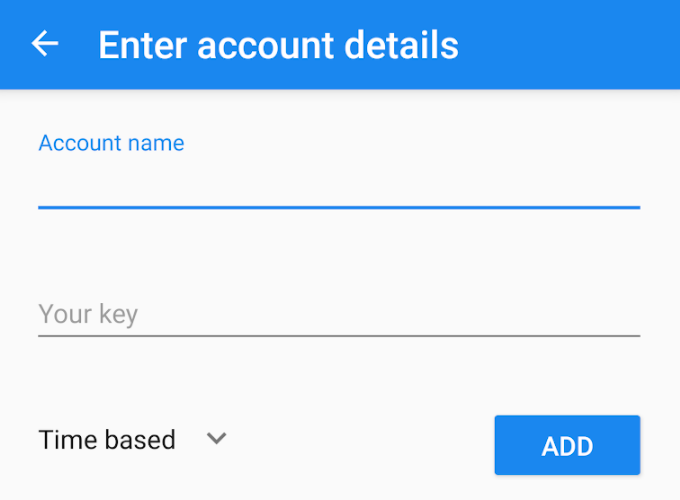The height and width of the screenshot is (500, 680).
Task: Add the account with the blue button
Action: [x=567, y=445]
